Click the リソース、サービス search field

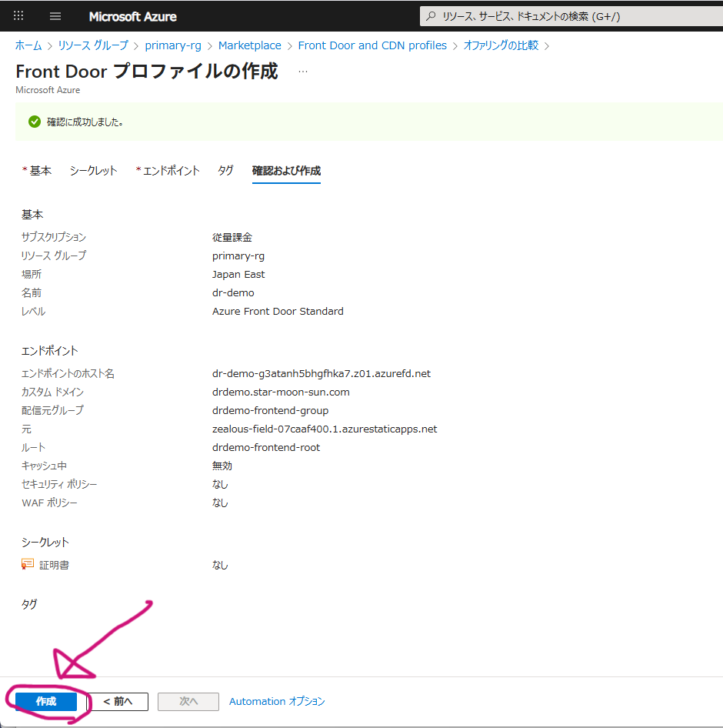571,16
